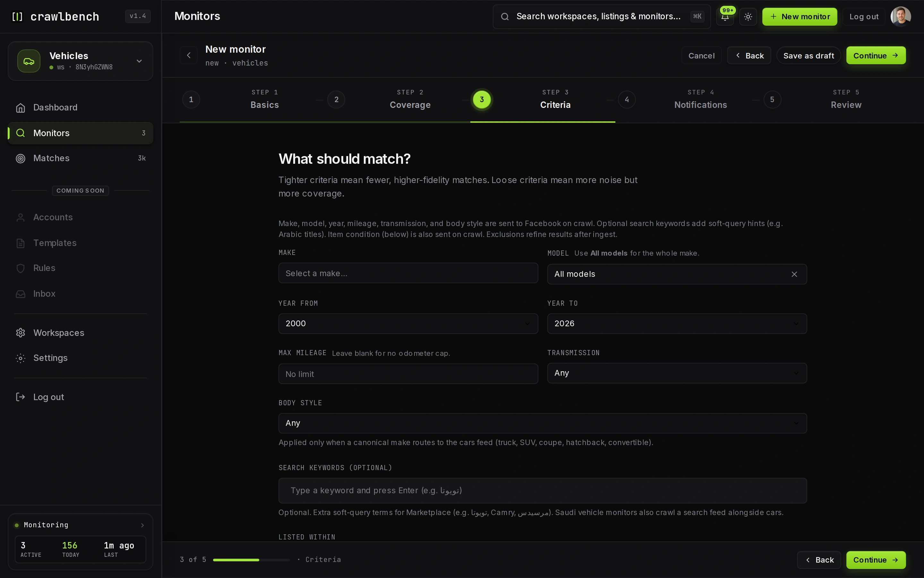Screen dimensions: 924x578
Task: Click Save as draft
Action: coord(808,56)
